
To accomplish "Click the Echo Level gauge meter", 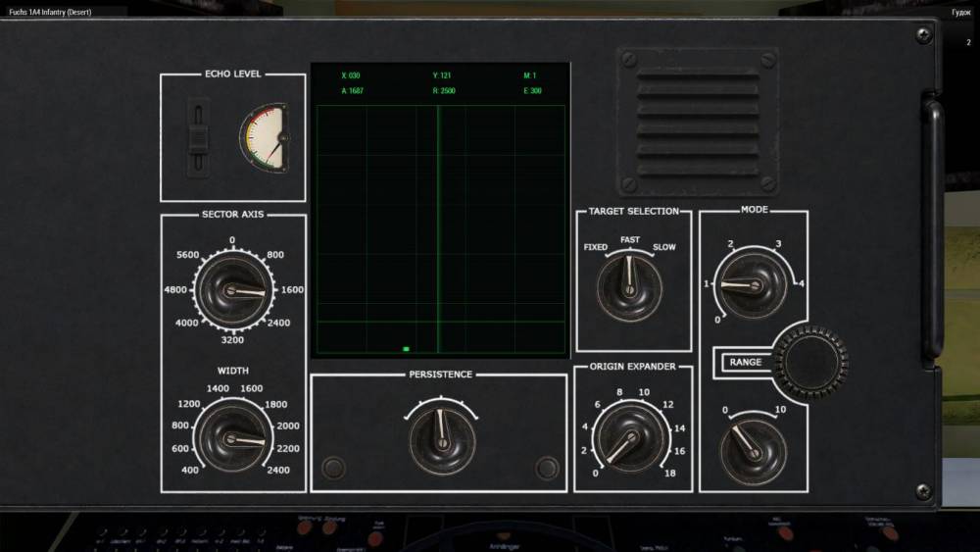I will click(x=265, y=138).
